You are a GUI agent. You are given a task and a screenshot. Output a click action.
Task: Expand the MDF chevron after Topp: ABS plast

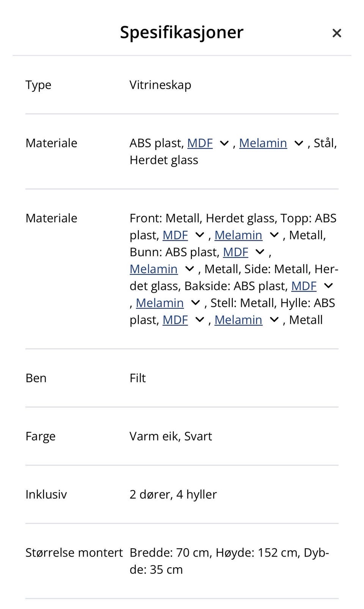click(x=199, y=235)
